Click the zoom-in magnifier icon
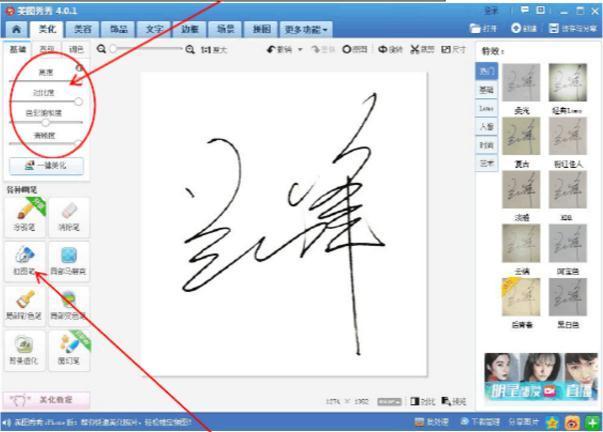This screenshot has height=432, width=603. point(190,49)
